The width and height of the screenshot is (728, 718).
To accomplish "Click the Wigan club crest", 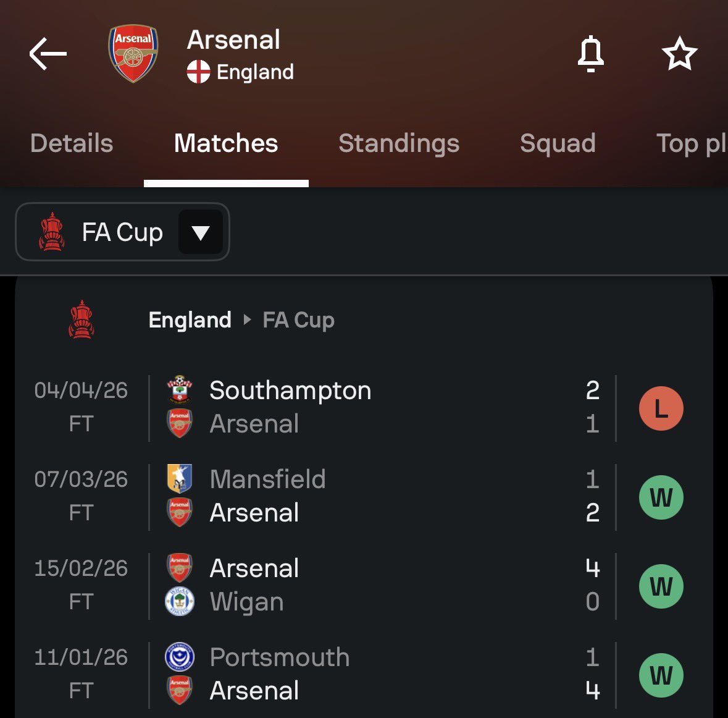I will [180, 601].
